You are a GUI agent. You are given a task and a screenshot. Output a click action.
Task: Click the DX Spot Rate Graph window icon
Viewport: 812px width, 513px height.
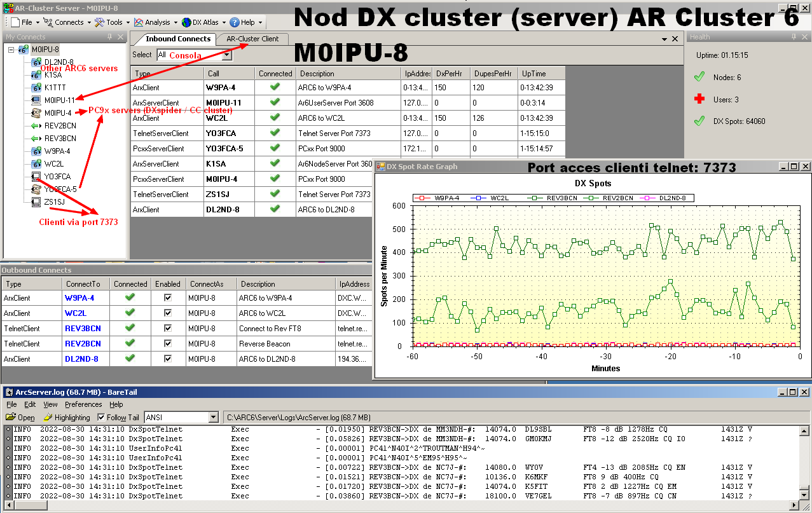(x=382, y=167)
